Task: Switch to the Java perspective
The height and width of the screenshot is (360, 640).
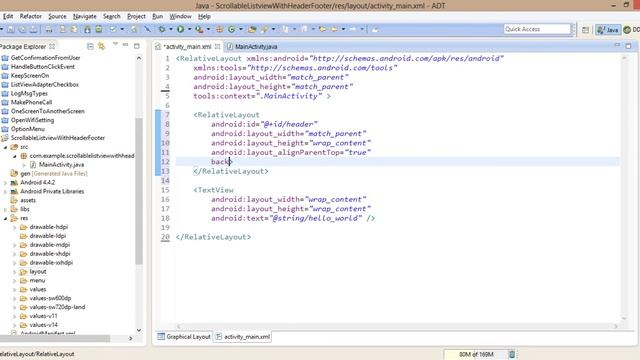Action: (x=608, y=30)
